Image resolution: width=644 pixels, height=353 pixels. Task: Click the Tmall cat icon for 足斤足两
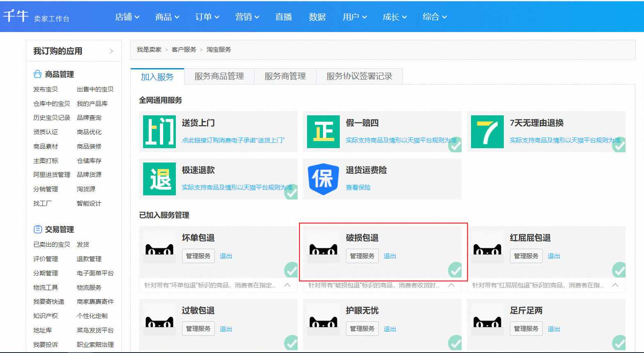[x=487, y=319]
